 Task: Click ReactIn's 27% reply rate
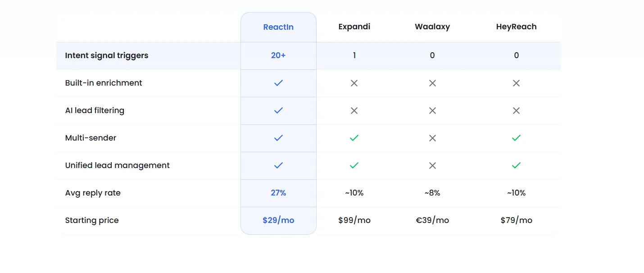[x=278, y=193]
